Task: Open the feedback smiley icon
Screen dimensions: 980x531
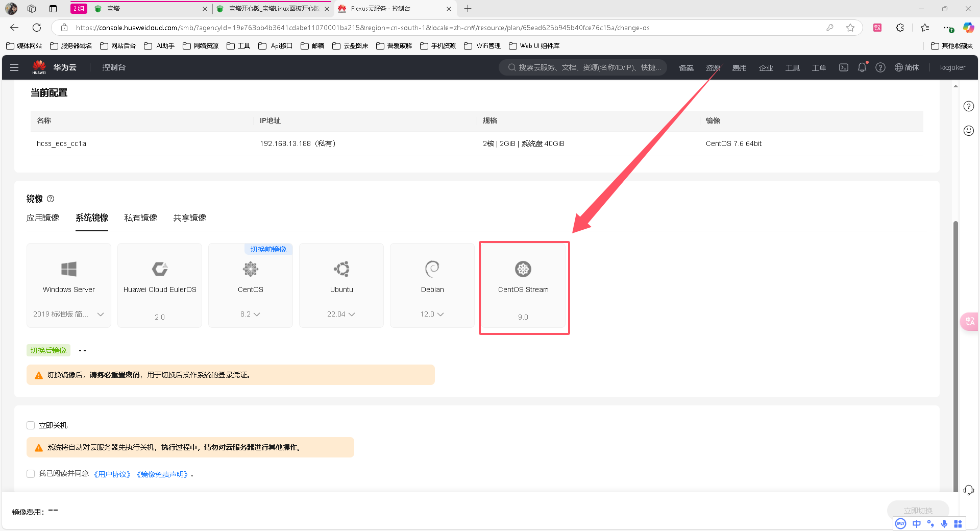Action: pyautogui.click(x=969, y=131)
